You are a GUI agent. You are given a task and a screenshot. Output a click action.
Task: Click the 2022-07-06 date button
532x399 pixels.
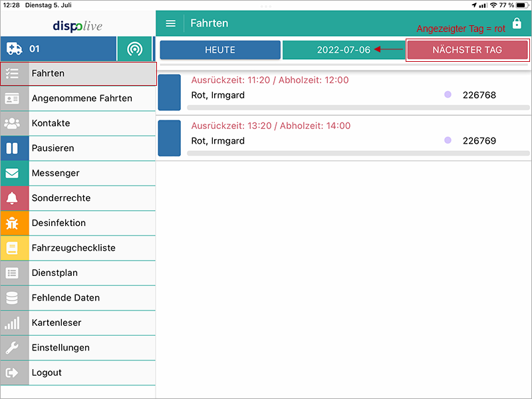point(344,50)
